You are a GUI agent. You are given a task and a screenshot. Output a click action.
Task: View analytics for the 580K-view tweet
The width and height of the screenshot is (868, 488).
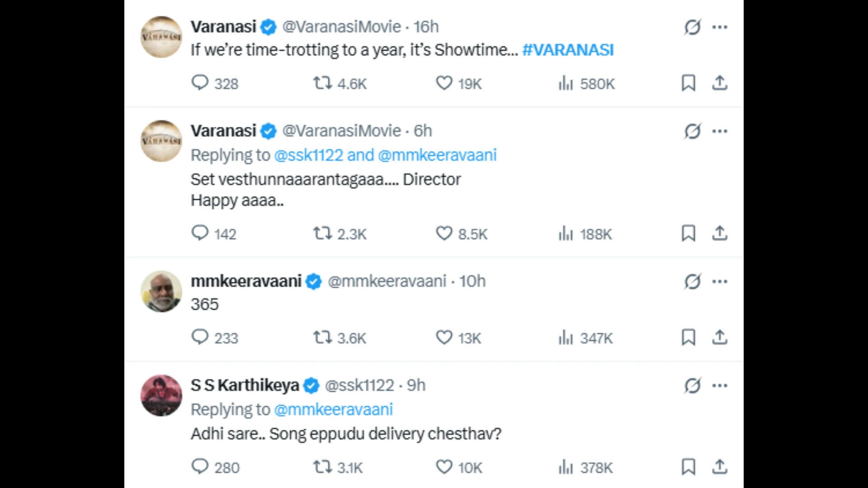click(x=565, y=83)
